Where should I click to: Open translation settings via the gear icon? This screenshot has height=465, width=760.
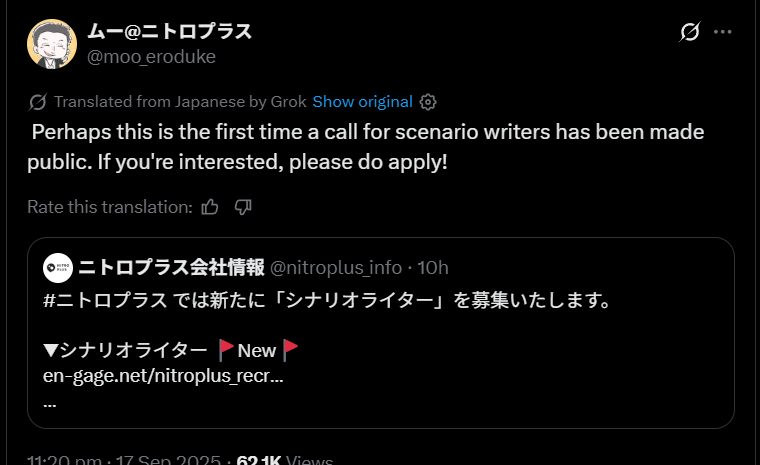(428, 102)
